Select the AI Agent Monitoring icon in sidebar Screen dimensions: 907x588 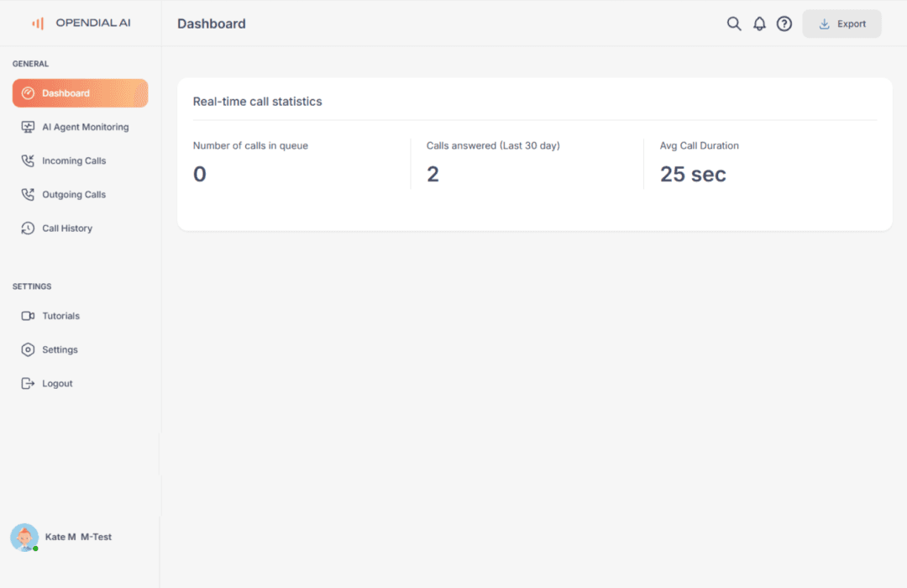coord(28,126)
